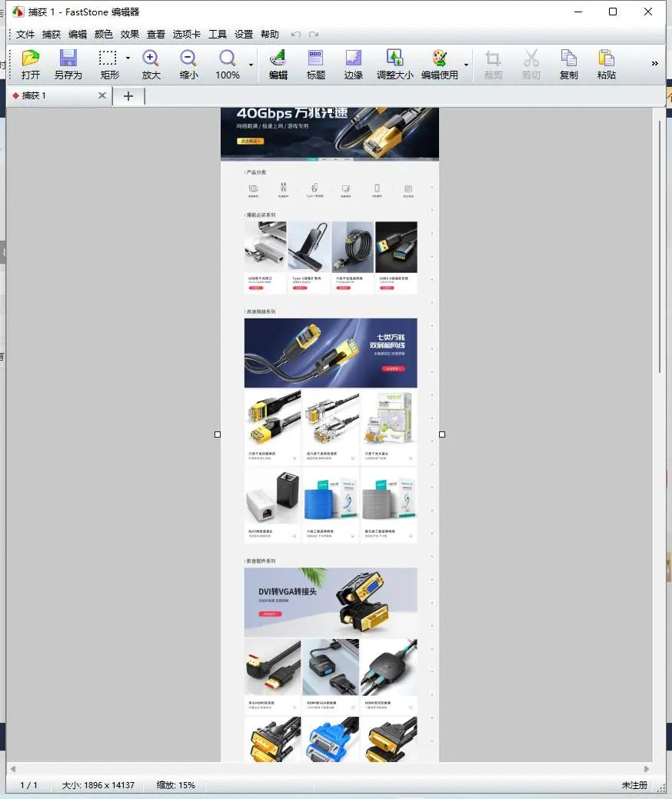Close the 捕获 1 tab
672x799 pixels.
click(x=102, y=95)
